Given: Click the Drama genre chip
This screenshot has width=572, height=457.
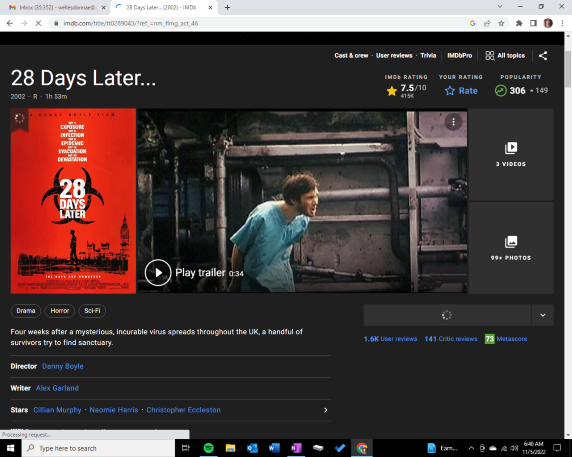Looking at the screenshot, I should pos(26,311).
